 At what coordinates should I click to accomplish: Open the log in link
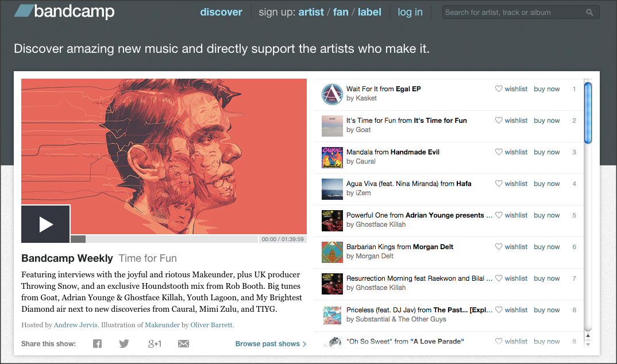(x=410, y=12)
